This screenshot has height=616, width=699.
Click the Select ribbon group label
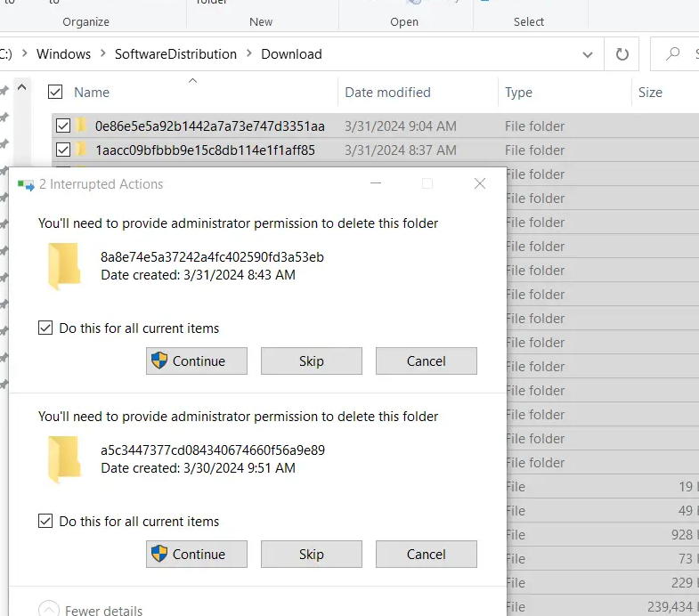(529, 22)
